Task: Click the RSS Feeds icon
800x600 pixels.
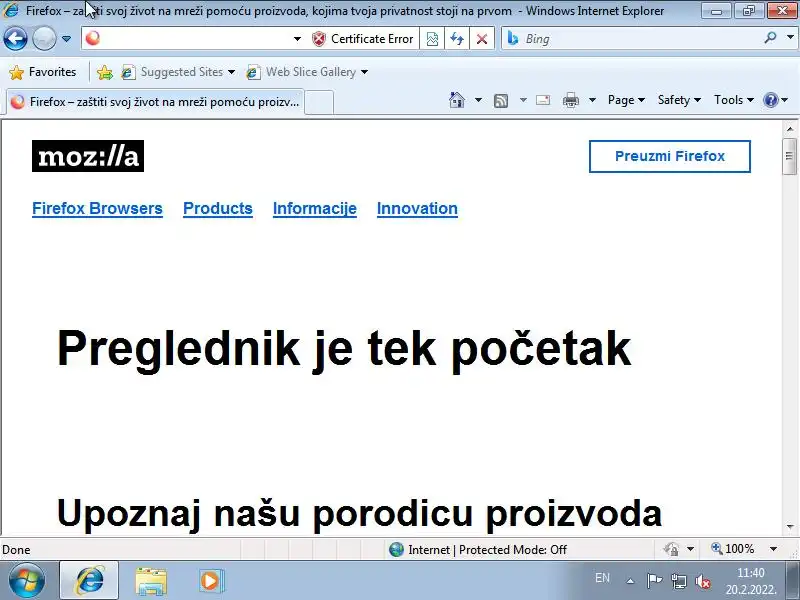Action: click(x=501, y=101)
